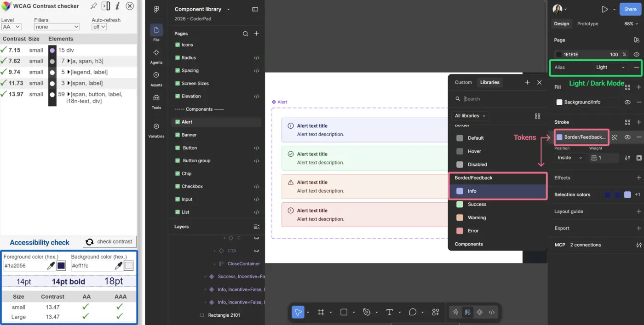The height and width of the screenshot is (325, 644).
Task: Select the Text tool
Action: [390, 312]
